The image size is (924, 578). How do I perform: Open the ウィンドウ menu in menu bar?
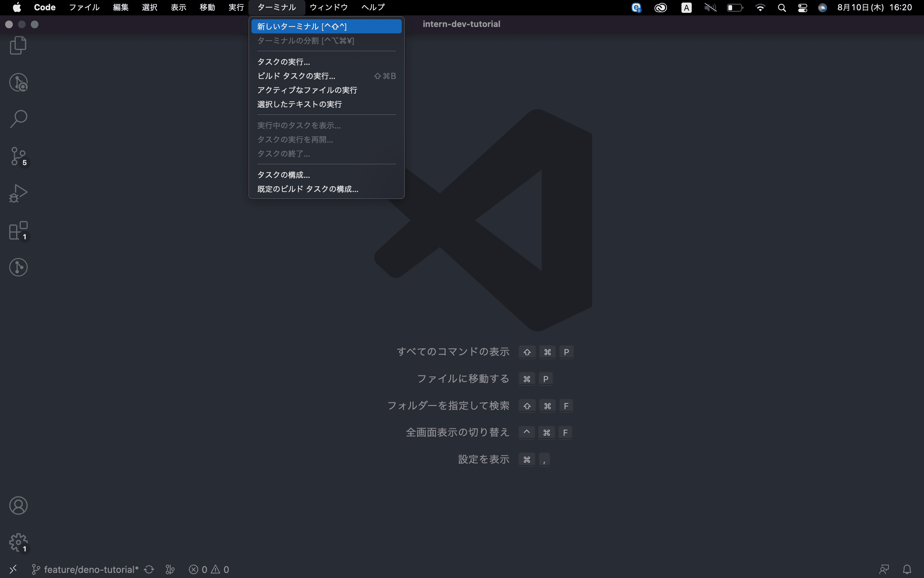point(329,7)
